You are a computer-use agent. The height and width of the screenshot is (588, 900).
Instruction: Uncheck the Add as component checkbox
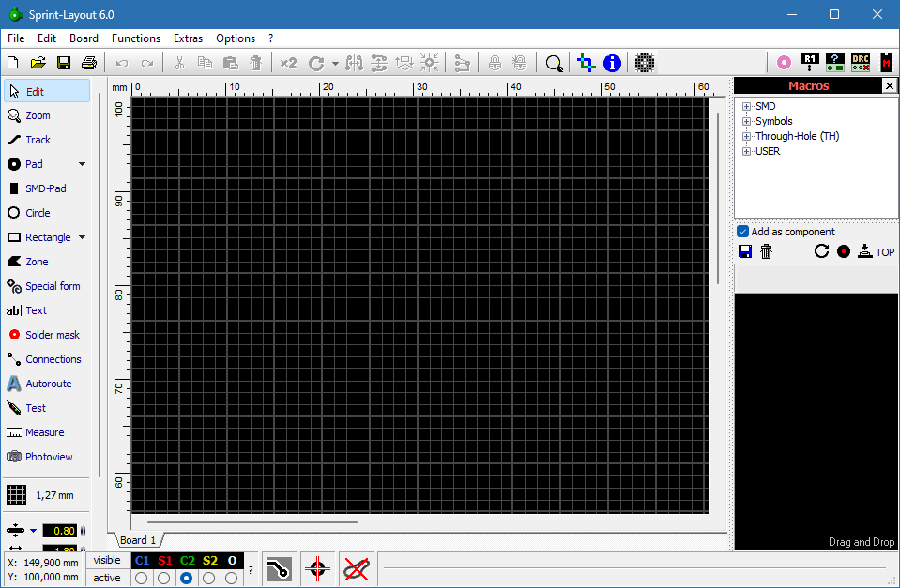[x=742, y=232]
